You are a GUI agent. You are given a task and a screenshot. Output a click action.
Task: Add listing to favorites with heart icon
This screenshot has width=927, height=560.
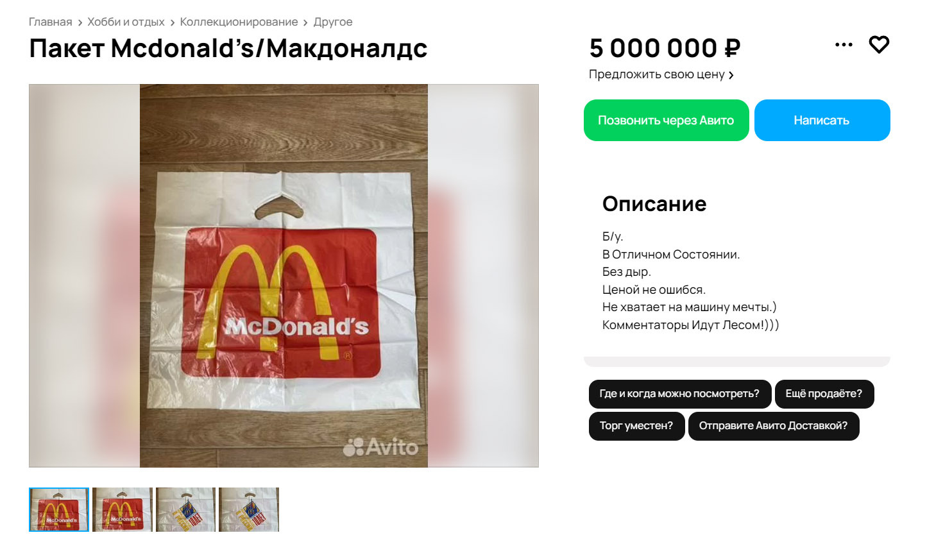coord(879,44)
